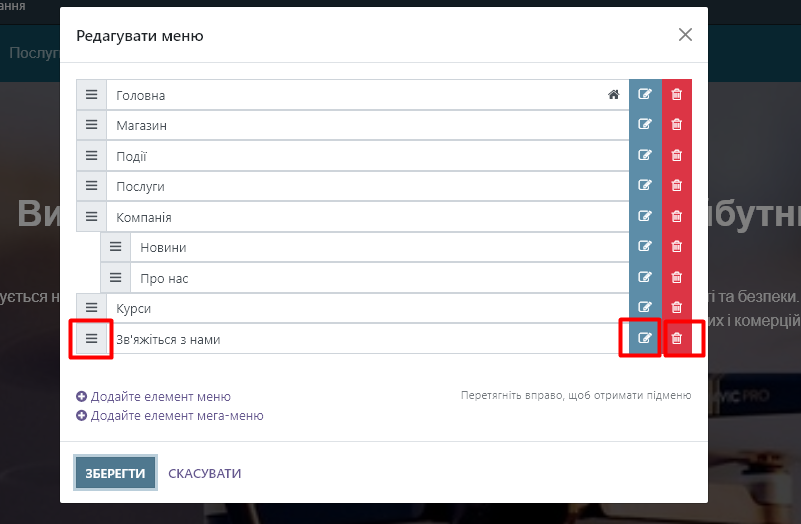Viewport: 801px width, 524px height.
Task: Click drag handle of Новини item
Action: (115, 247)
